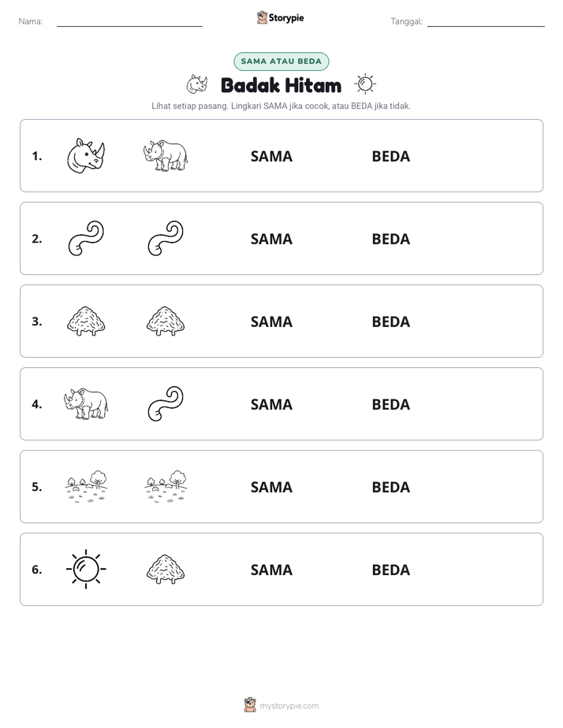Click the second dirt mound icon in row 3
Viewport: 563px width, 728px height.
pyautogui.click(x=166, y=321)
